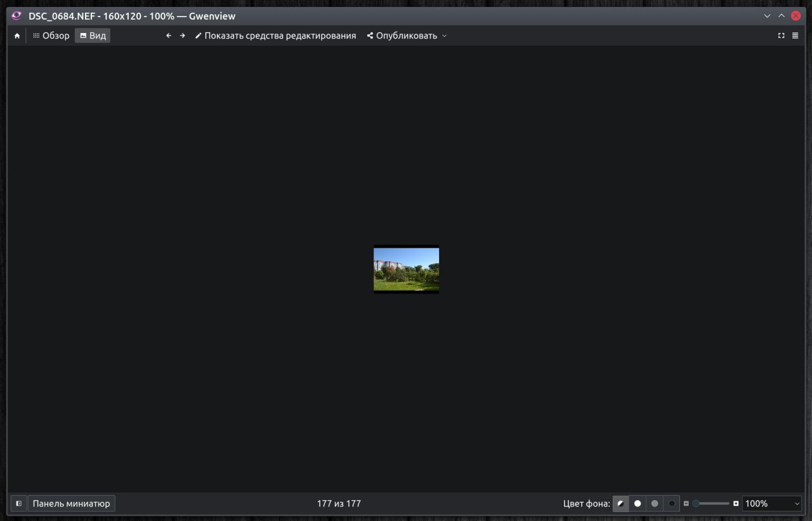
Task: Select gray background color
Action: click(655, 504)
